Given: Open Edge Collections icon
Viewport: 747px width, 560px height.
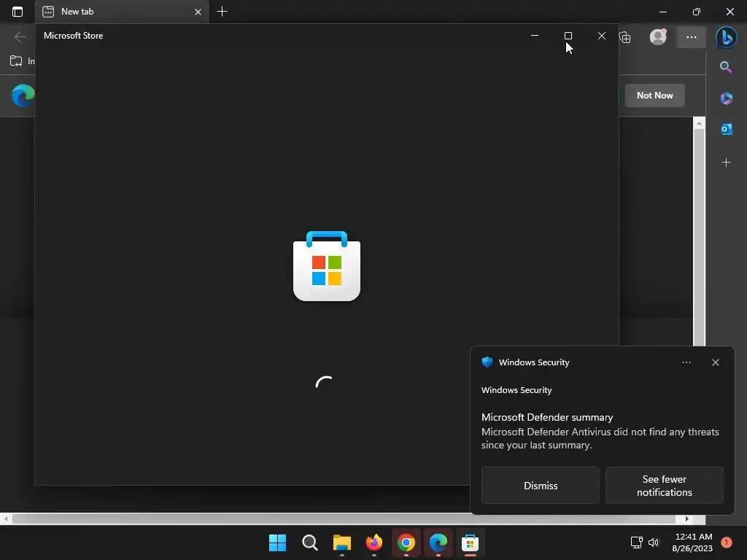Looking at the screenshot, I should coord(625,37).
